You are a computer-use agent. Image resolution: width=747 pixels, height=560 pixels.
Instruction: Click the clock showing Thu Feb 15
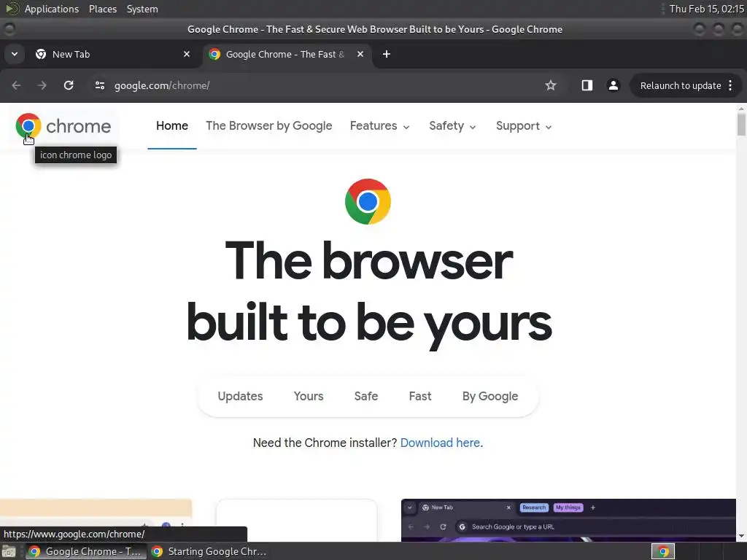706,9
